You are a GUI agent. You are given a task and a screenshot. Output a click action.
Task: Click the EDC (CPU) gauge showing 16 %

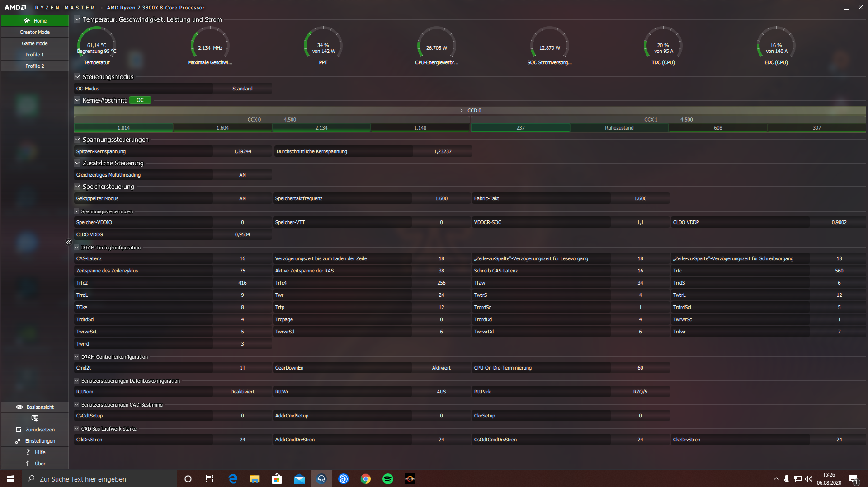776,46
